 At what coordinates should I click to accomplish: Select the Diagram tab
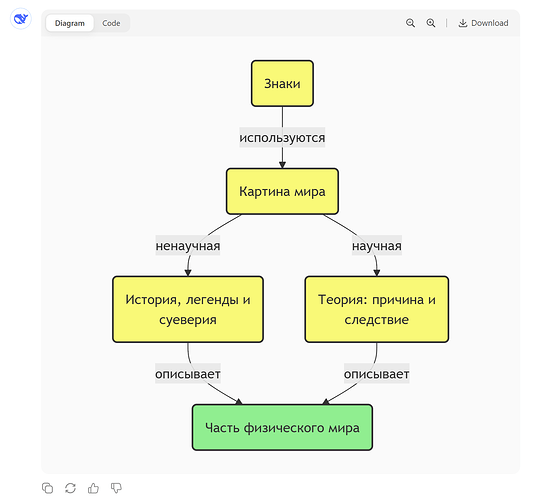[x=69, y=23]
